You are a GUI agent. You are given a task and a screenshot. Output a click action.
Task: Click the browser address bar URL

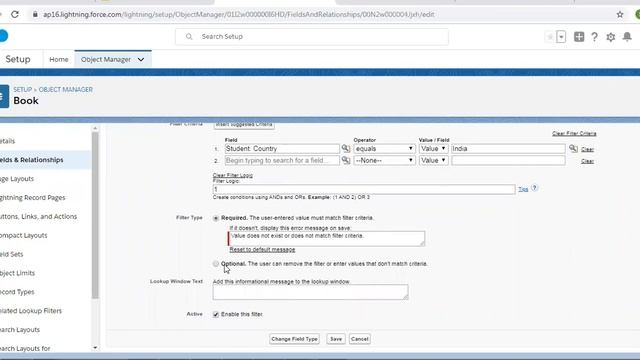tap(239, 15)
